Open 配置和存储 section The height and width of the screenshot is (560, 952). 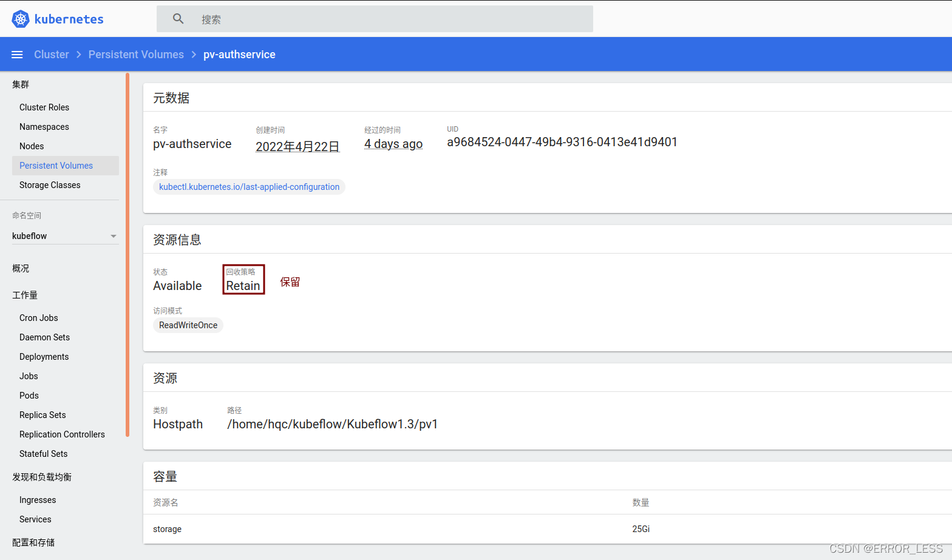click(x=33, y=542)
